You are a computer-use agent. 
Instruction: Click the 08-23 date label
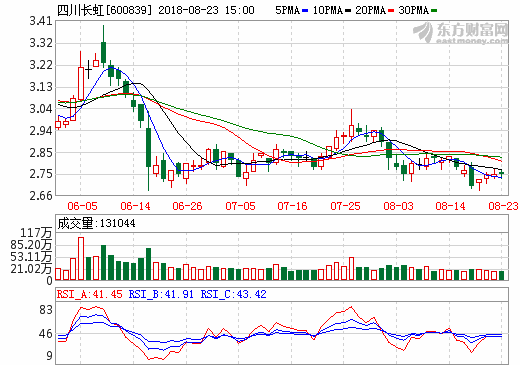pyautogui.click(x=503, y=206)
